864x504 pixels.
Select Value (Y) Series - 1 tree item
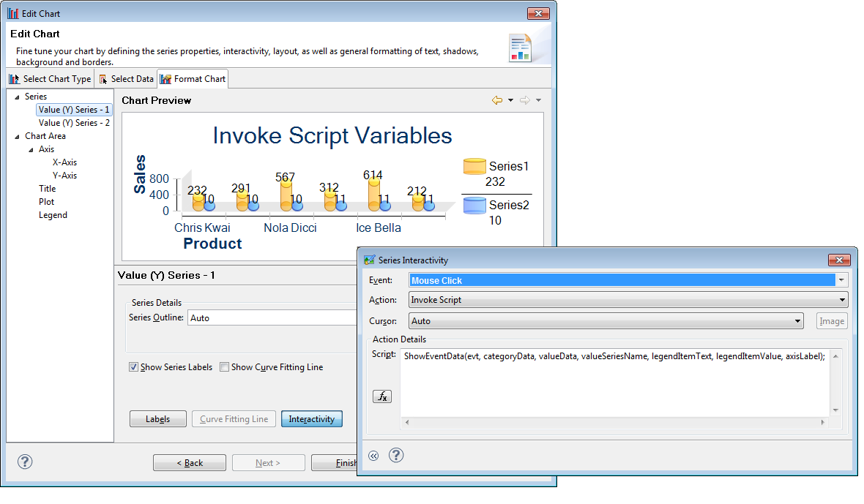(74, 110)
